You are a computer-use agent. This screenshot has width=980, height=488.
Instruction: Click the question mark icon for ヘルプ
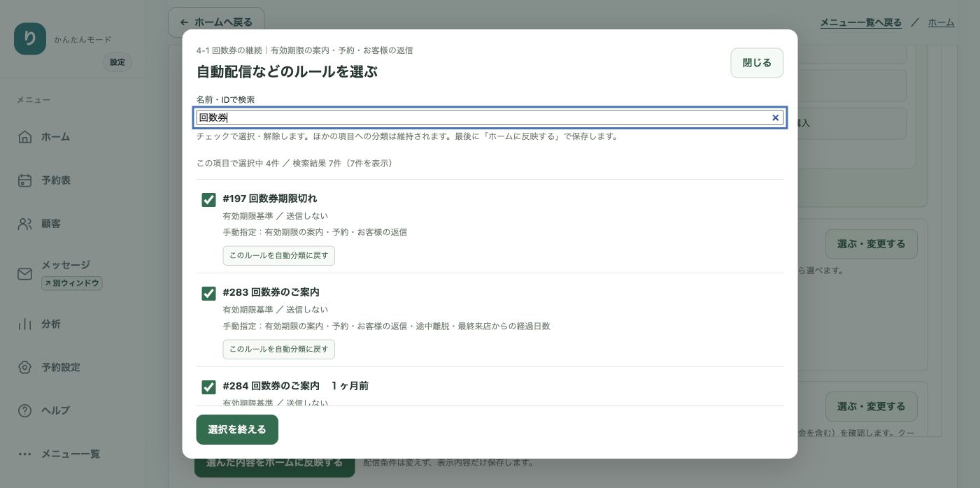pyautogui.click(x=24, y=410)
